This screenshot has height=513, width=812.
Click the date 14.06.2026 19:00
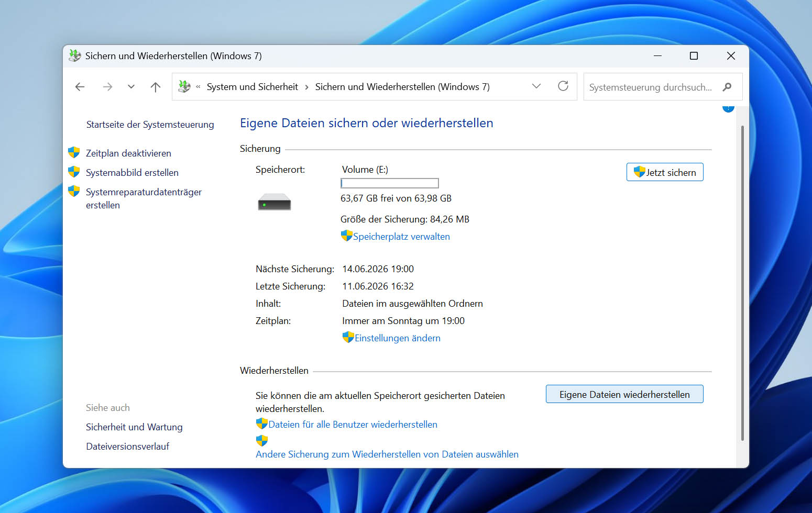[x=378, y=269]
